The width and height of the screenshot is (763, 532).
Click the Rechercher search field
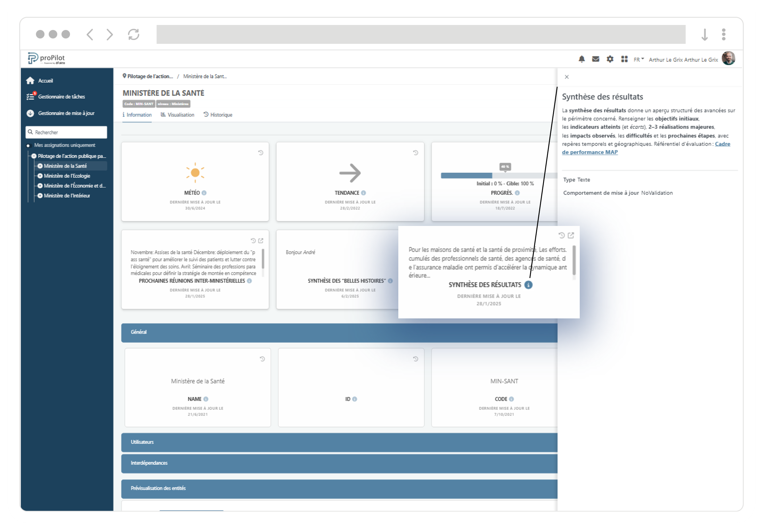coord(66,132)
